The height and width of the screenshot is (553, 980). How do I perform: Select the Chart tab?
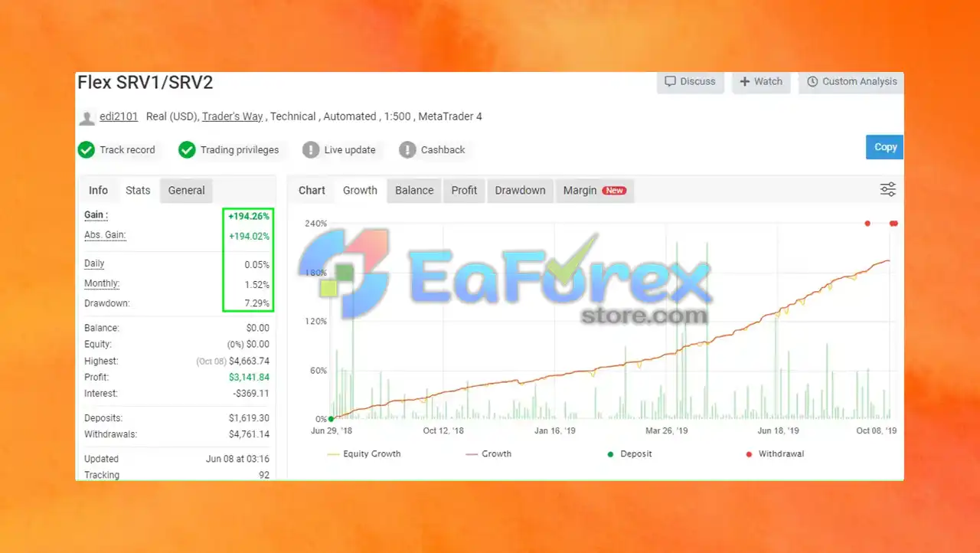click(312, 190)
